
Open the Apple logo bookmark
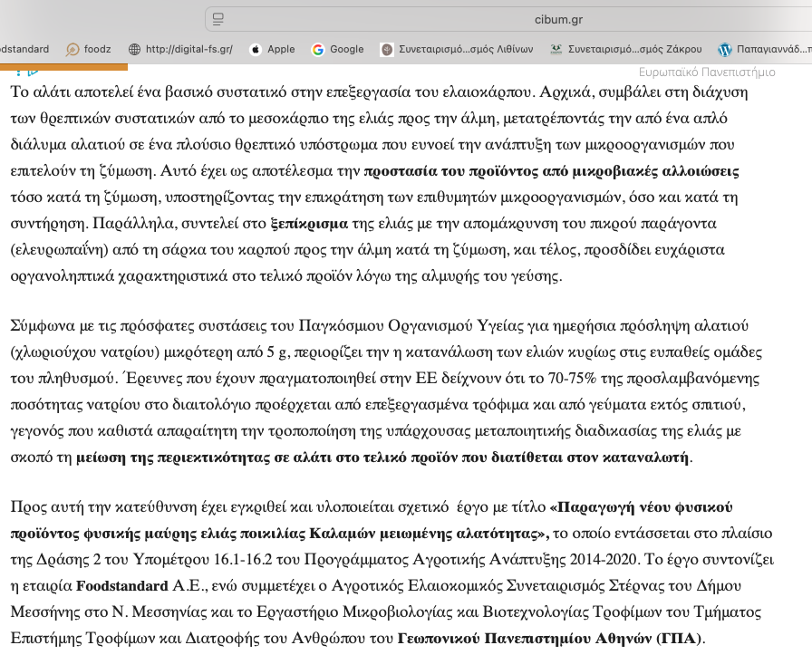click(x=256, y=50)
